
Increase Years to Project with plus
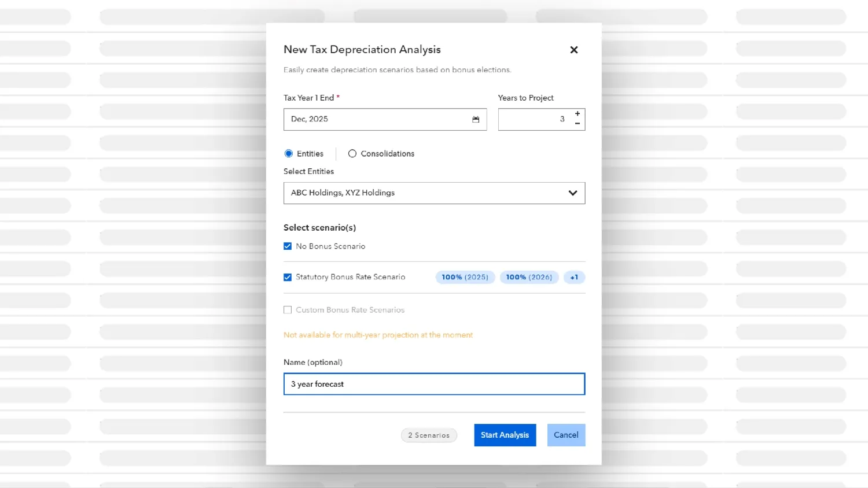578,114
